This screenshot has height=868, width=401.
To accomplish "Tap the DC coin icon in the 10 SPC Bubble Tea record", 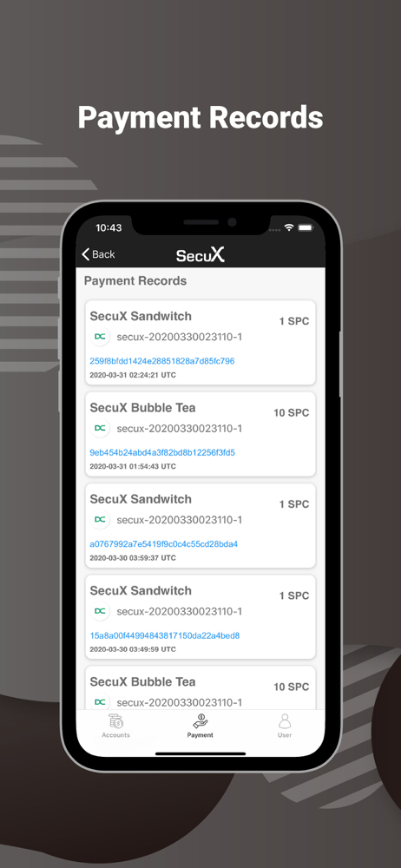I will click(x=101, y=428).
